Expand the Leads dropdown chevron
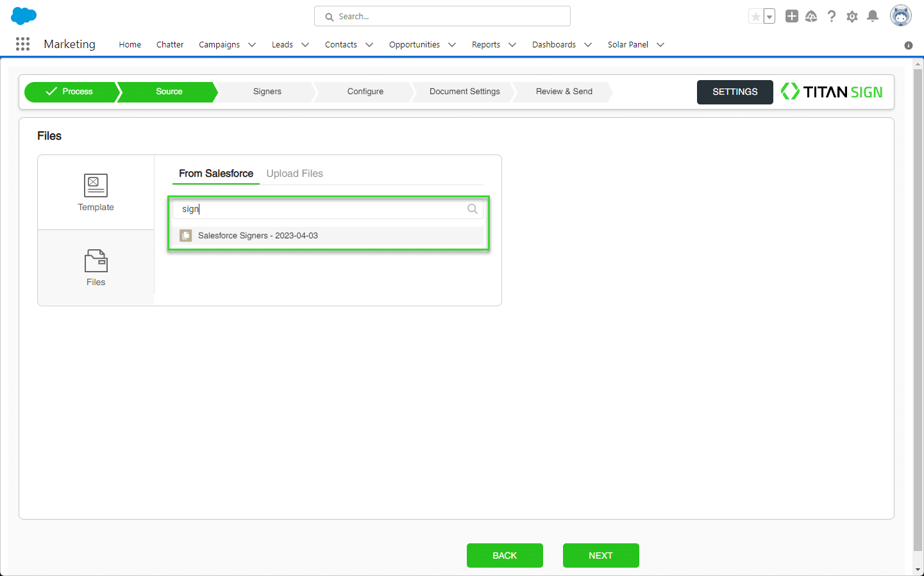Viewport: 924px width, 576px height. click(305, 45)
